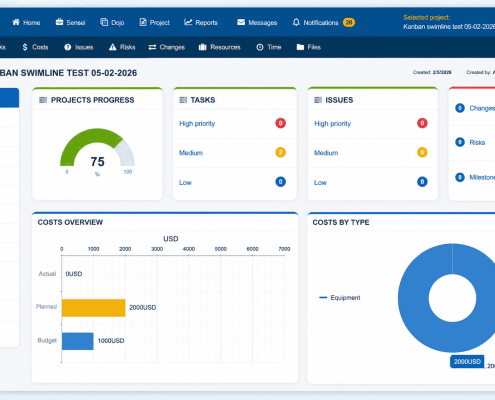The height and width of the screenshot is (400, 495).
Task: Open the Resources tab
Action: point(220,47)
